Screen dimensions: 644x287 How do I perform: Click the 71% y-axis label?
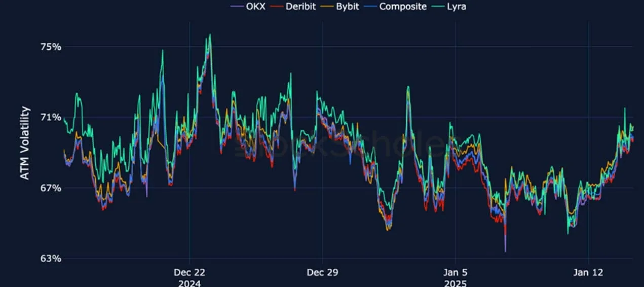click(50, 117)
